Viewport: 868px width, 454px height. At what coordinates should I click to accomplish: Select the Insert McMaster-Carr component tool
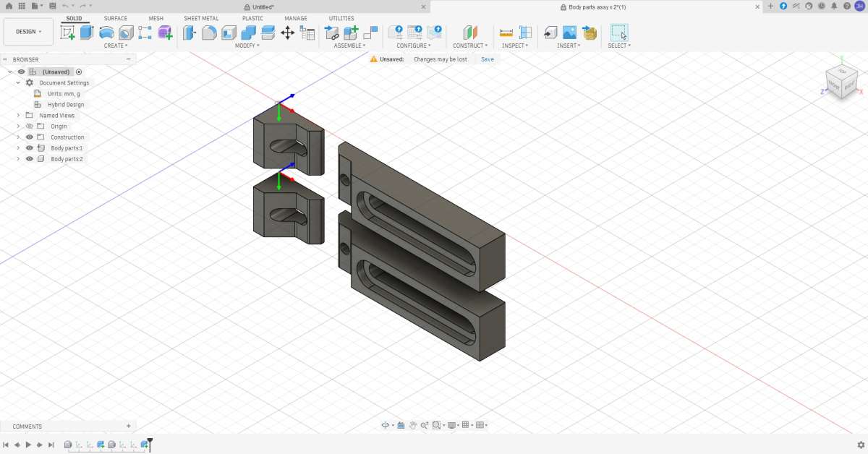tap(590, 33)
